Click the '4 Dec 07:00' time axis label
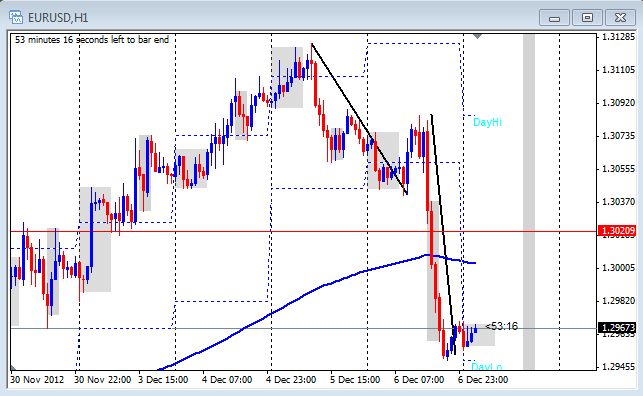The width and height of the screenshot is (643, 396). pyautogui.click(x=227, y=380)
